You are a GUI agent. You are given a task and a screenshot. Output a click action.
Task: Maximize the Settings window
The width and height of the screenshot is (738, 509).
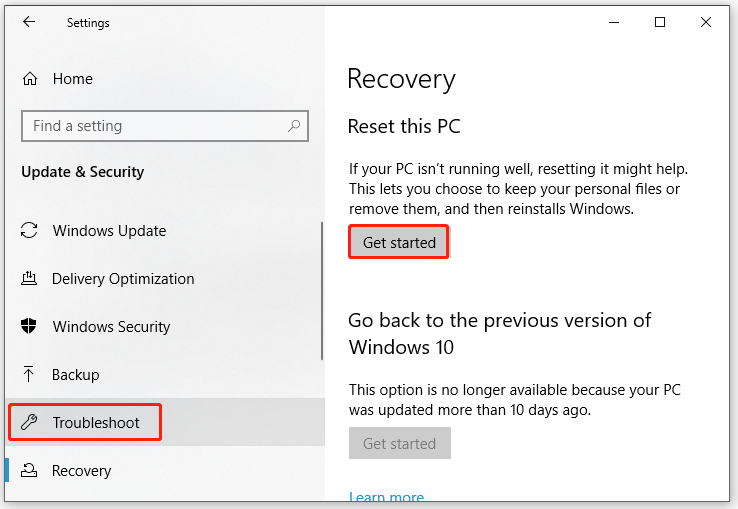pos(660,22)
